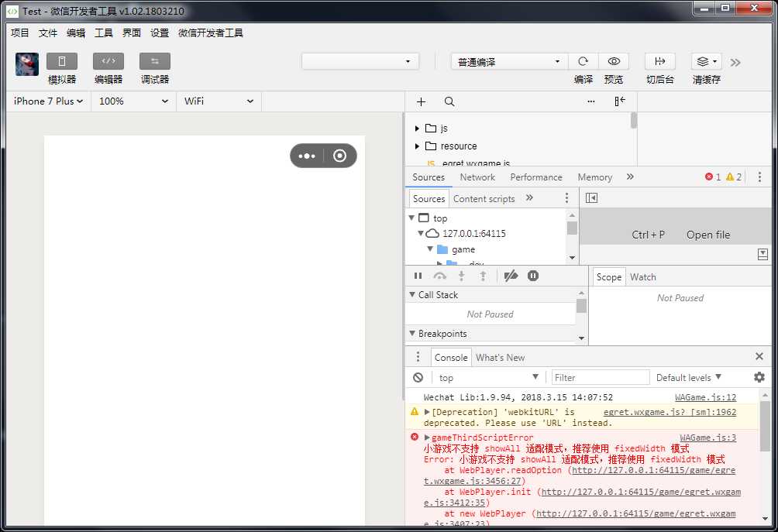Screen dimensions: 778x532
Task: Toggle the 调试器 debugger panel
Action: (155, 61)
